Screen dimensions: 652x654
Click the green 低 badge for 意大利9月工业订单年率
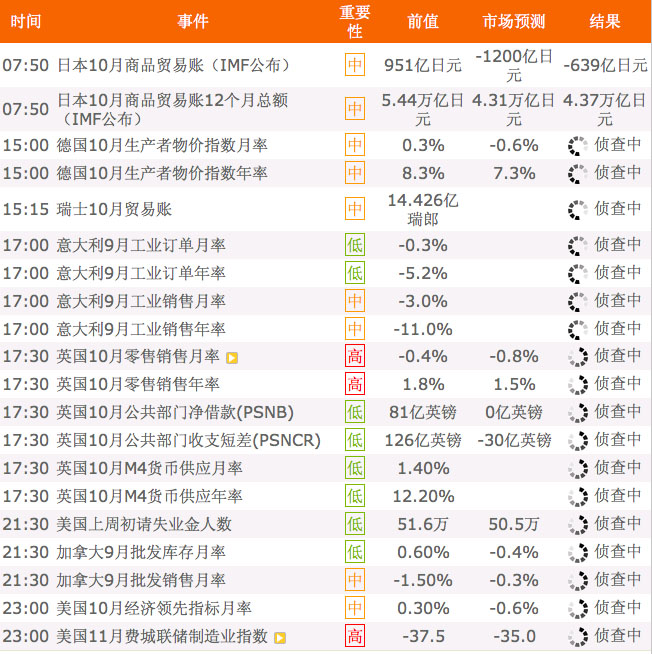coord(355,273)
